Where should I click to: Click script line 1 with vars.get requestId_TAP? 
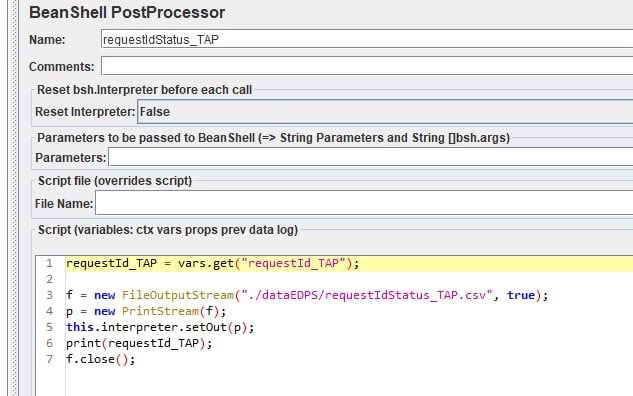click(349, 263)
